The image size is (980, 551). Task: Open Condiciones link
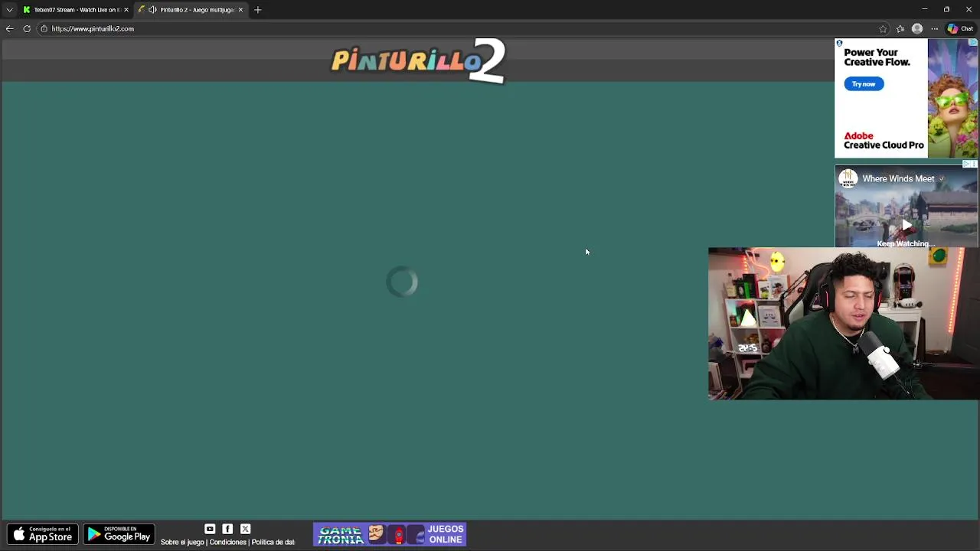point(228,543)
